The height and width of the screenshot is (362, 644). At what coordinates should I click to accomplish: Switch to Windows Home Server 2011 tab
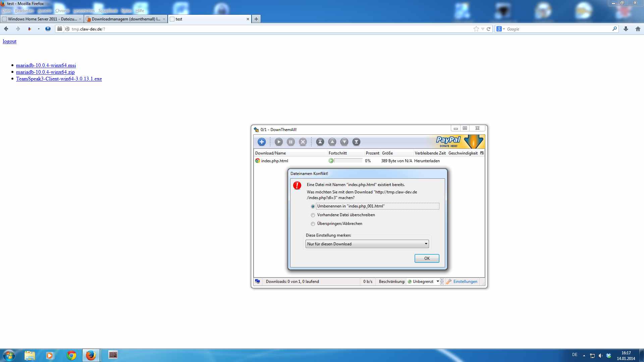42,19
